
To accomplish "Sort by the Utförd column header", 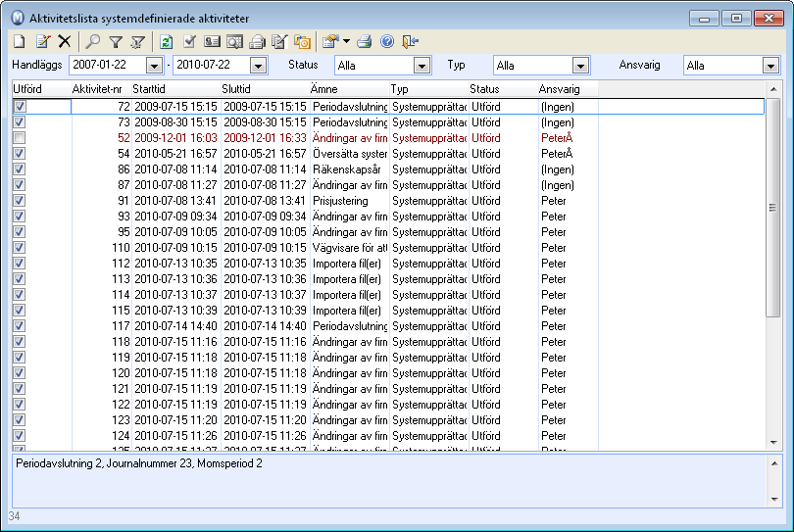I will pos(41,89).
